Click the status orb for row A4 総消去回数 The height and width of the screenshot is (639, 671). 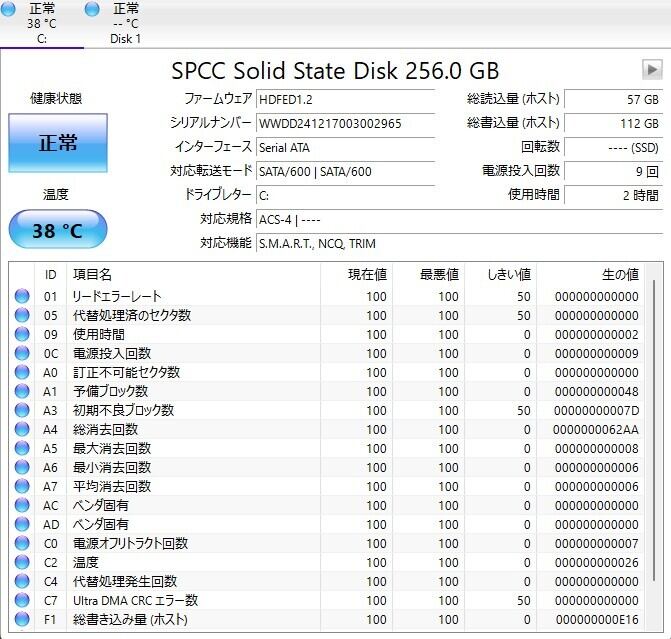(x=22, y=429)
